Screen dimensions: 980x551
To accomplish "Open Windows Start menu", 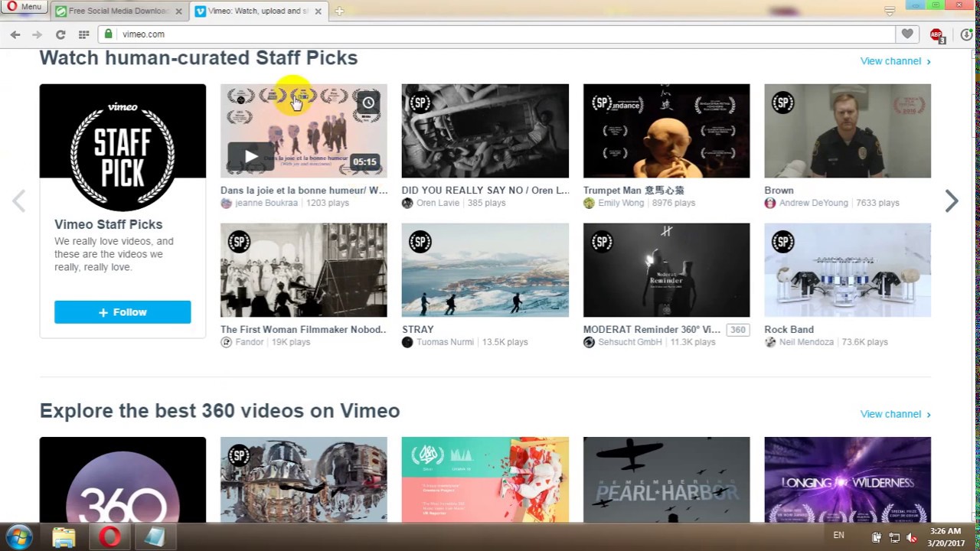I will (19, 537).
